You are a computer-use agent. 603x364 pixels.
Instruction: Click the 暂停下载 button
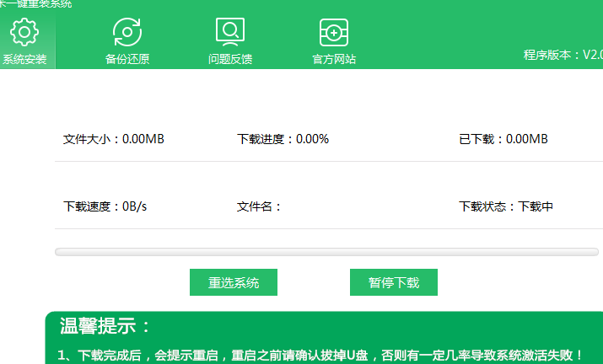coord(393,282)
